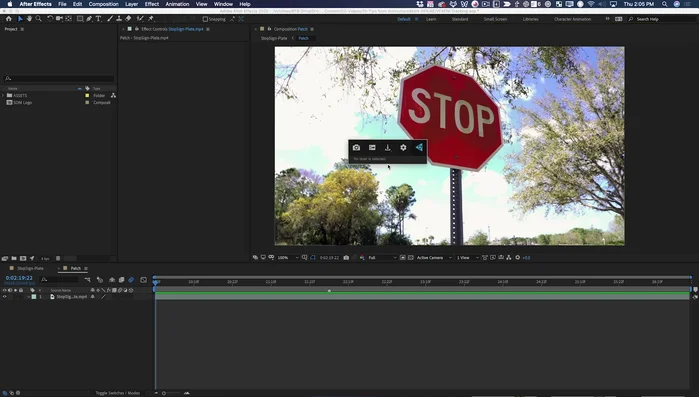Switch to Small Screen workspace
This screenshot has height=397, width=699.
click(x=495, y=19)
